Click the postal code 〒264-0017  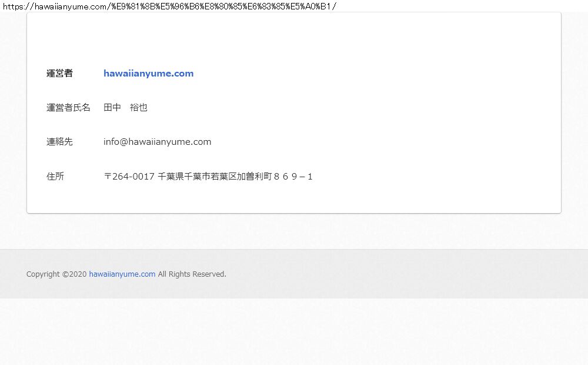click(x=129, y=176)
